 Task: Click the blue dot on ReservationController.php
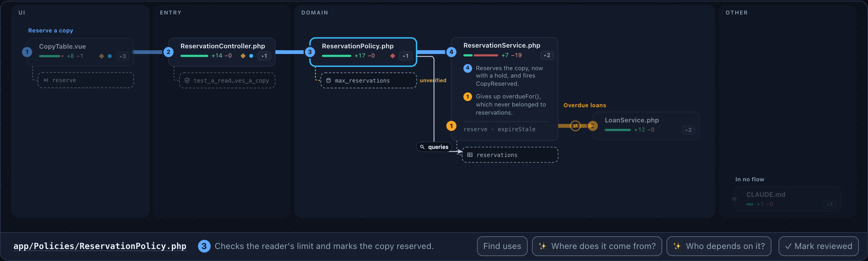click(251, 56)
